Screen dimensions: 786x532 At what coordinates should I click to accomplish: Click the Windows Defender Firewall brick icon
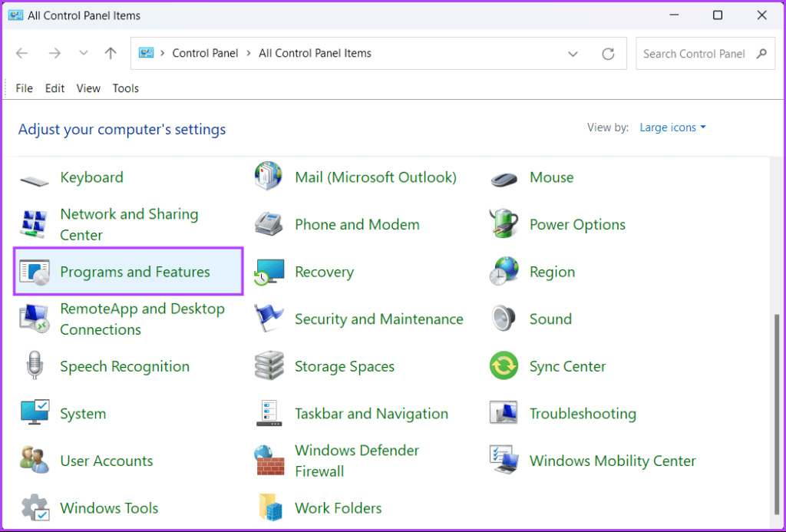click(269, 461)
